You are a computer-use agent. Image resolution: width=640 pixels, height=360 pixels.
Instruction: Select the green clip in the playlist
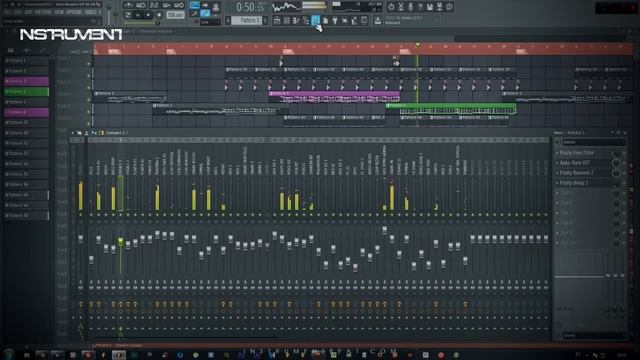pyautogui.click(x=451, y=109)
